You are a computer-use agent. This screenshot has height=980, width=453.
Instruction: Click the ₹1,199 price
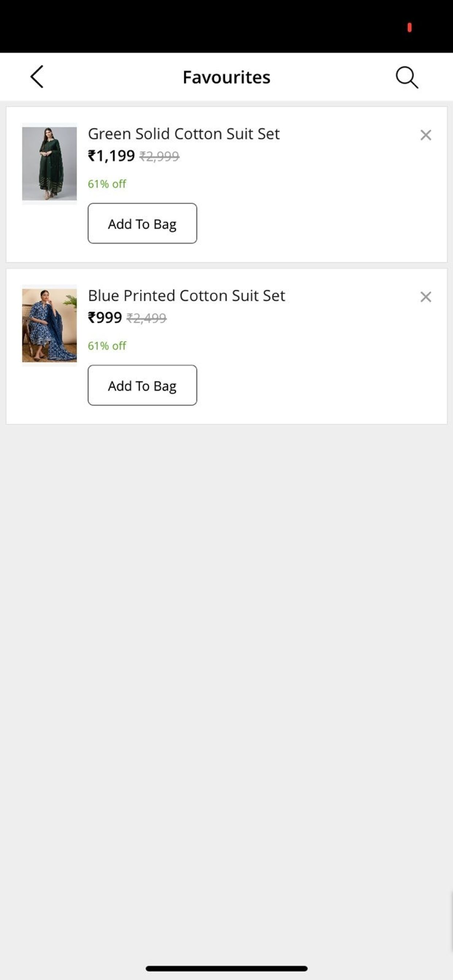[111, 156]
